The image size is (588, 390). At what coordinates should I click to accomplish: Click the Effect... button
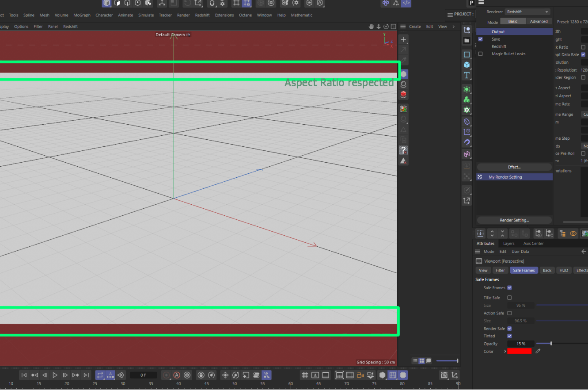pyautogui.click(x=514, y=167)
